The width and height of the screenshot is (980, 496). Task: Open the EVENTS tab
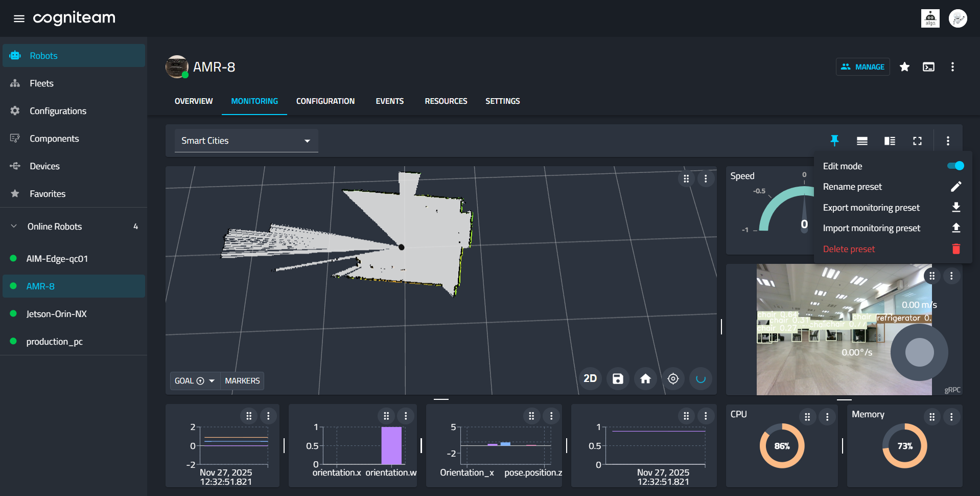tap(390, 101)
